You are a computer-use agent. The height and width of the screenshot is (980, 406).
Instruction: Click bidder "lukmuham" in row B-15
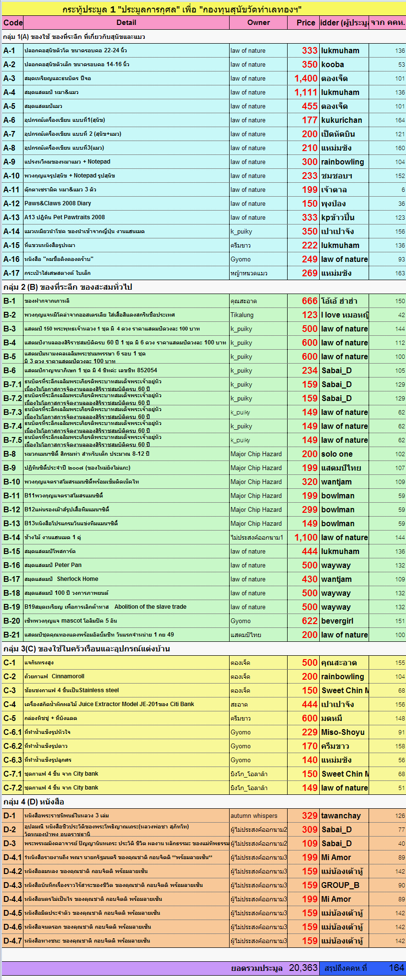pos(340,551)
